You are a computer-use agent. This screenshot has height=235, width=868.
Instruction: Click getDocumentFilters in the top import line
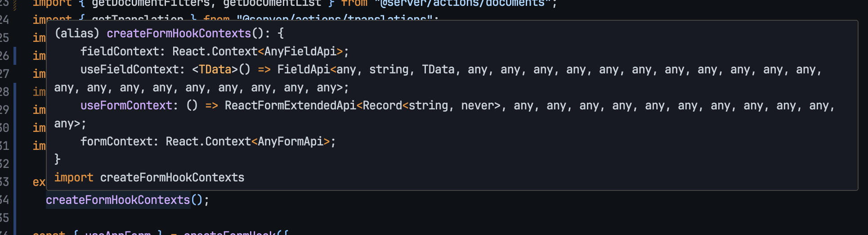click(x=151, y=3)
